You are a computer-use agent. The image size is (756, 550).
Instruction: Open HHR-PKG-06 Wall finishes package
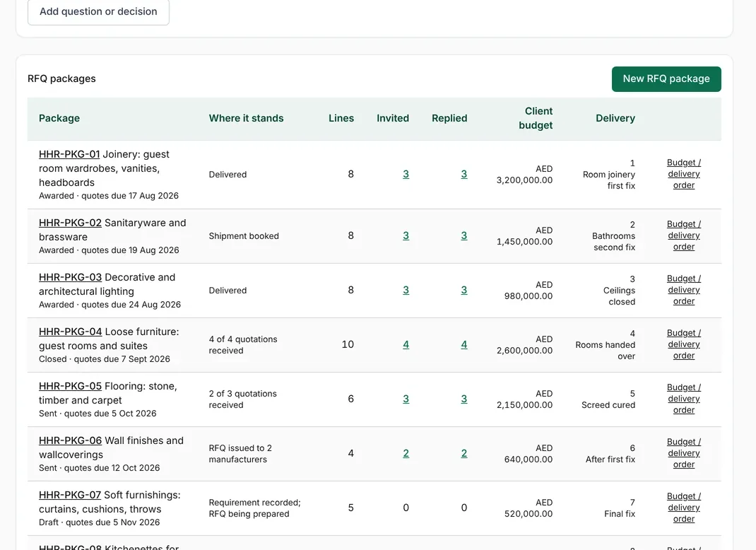pos(71,441)
